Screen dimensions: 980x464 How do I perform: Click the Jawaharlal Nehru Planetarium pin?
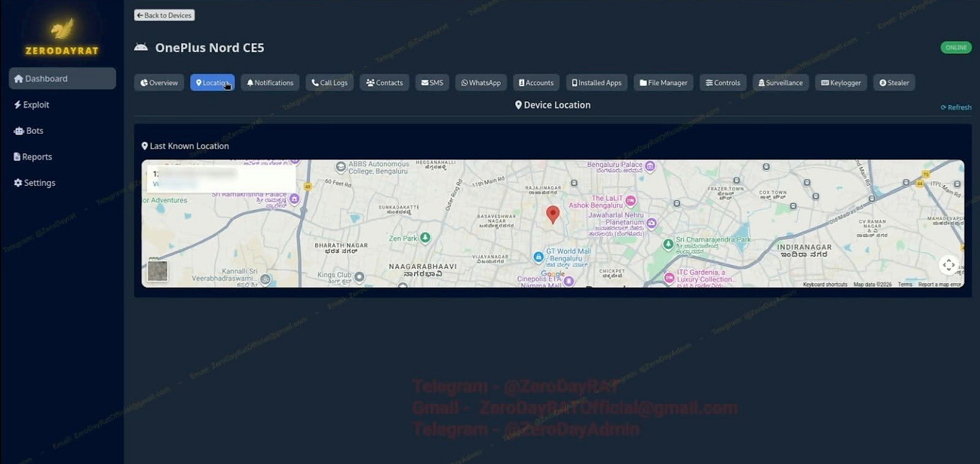[651, 223]
